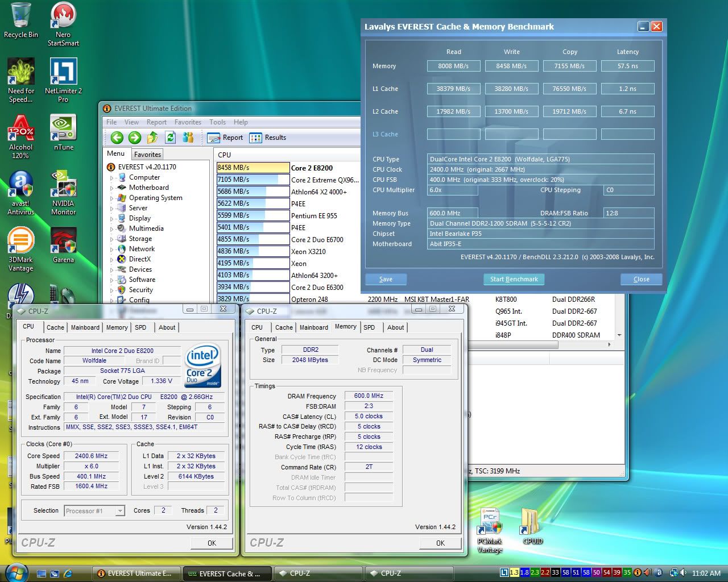Image resolution: width=728 pixels, height=582 pixels.
Task: Click the Windows Start orb
Action: 16,572
